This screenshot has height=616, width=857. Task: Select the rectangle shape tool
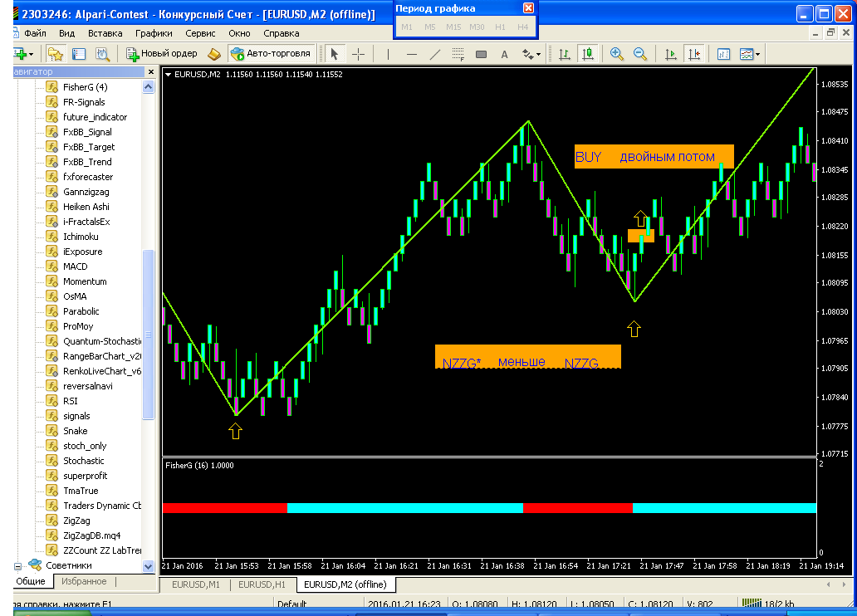click(x=481, y=54)
